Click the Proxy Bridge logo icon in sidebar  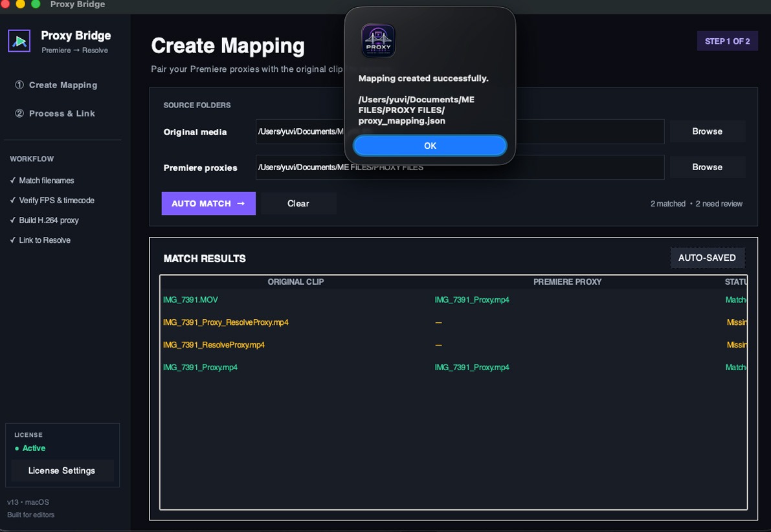pos(19,41)
